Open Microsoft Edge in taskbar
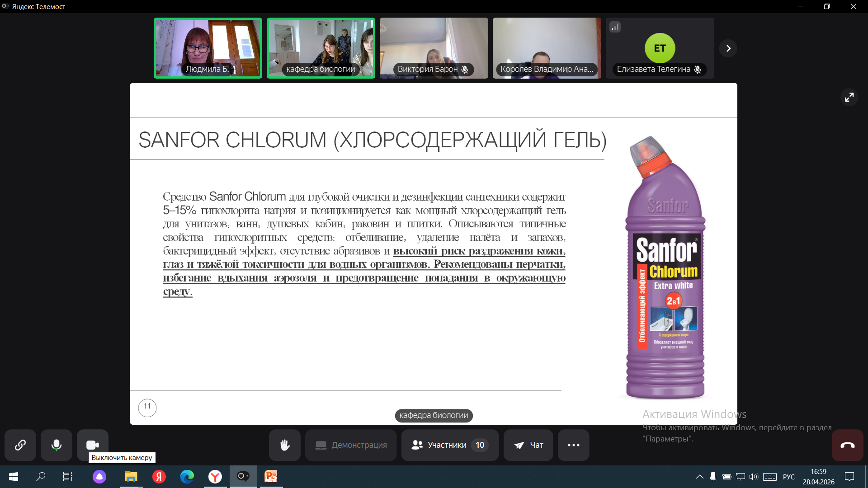 tap(187, 476)
